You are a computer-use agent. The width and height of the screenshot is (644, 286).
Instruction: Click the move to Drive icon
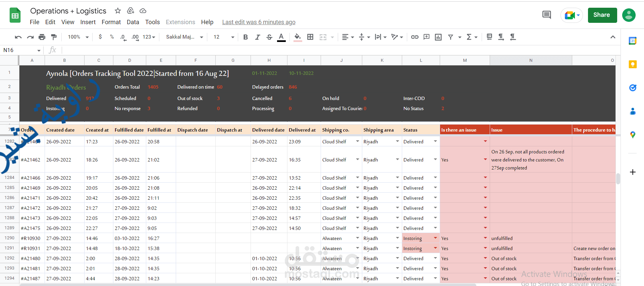tap(130, 11)
